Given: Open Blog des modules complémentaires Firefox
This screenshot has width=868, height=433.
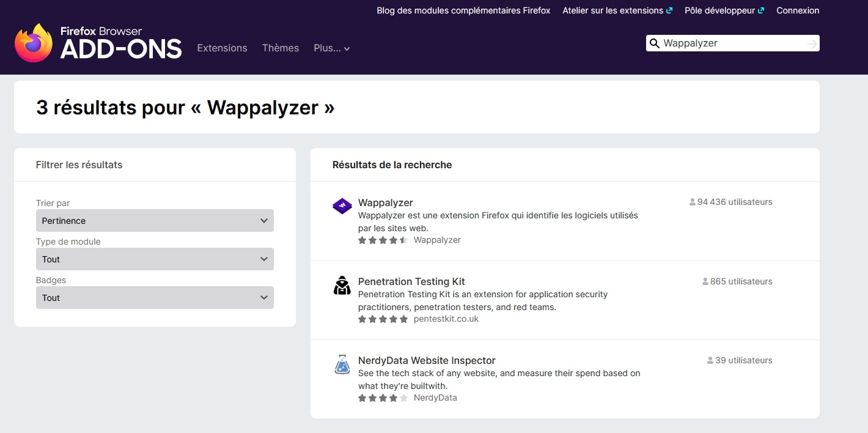Looking at the screenshot, I should coord(463,10).
